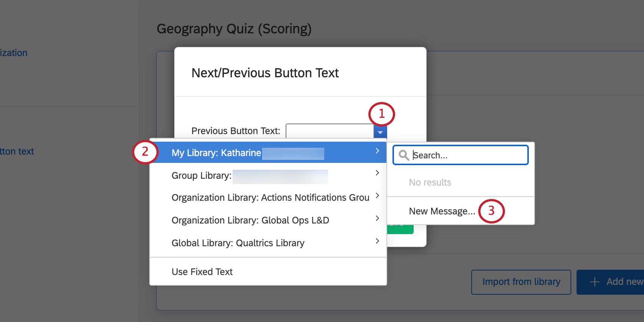Select My Library: Katharine menu item
The image size is (644, 322).
coord(216,153)
